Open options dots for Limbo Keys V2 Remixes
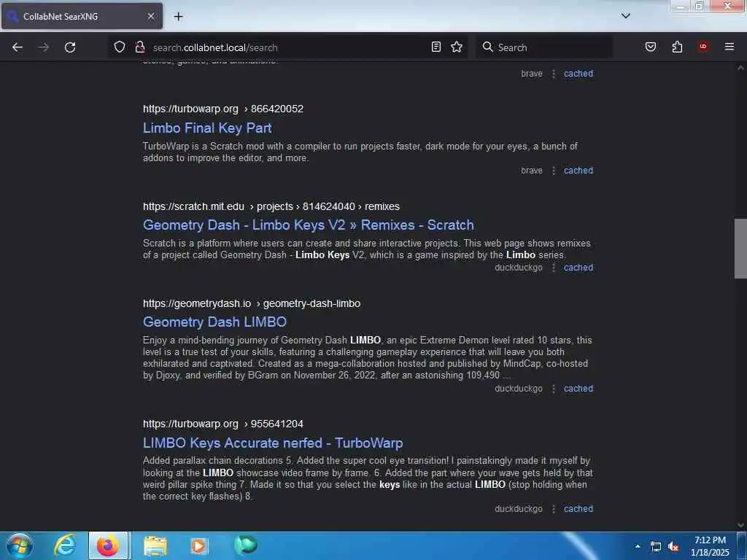The height and width of the screenshot is (560, 747). pos(554,268)
